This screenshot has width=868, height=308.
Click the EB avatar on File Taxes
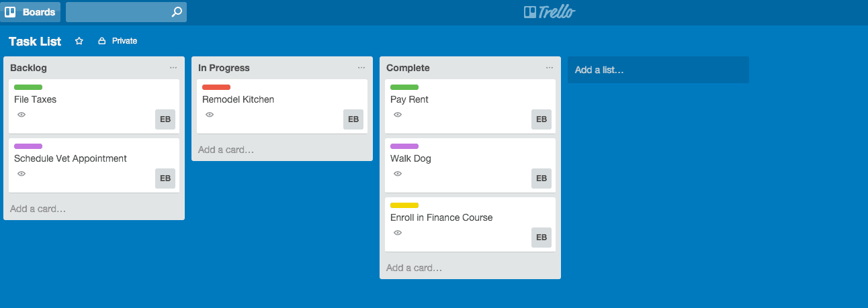coord(165,119)
